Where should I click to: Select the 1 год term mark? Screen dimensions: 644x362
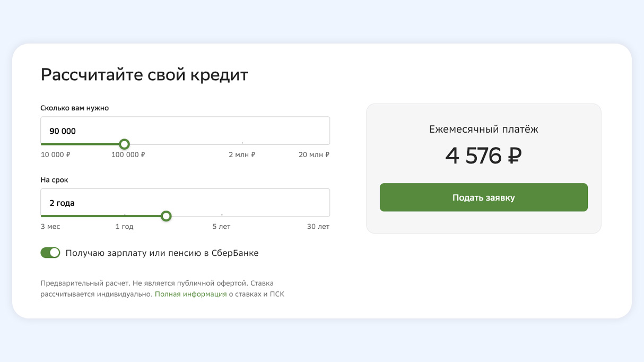point(125,227)
